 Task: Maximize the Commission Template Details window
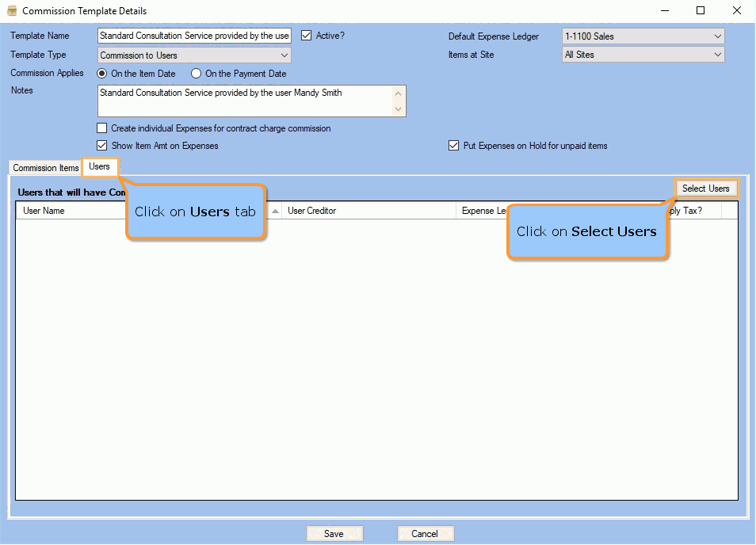click(701, 11)
